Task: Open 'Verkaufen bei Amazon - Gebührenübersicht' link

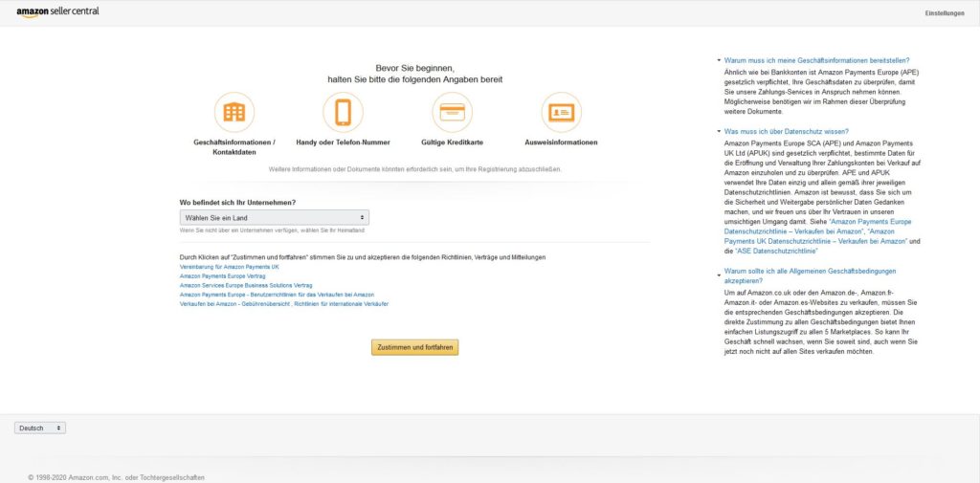Action: (235, 304)
